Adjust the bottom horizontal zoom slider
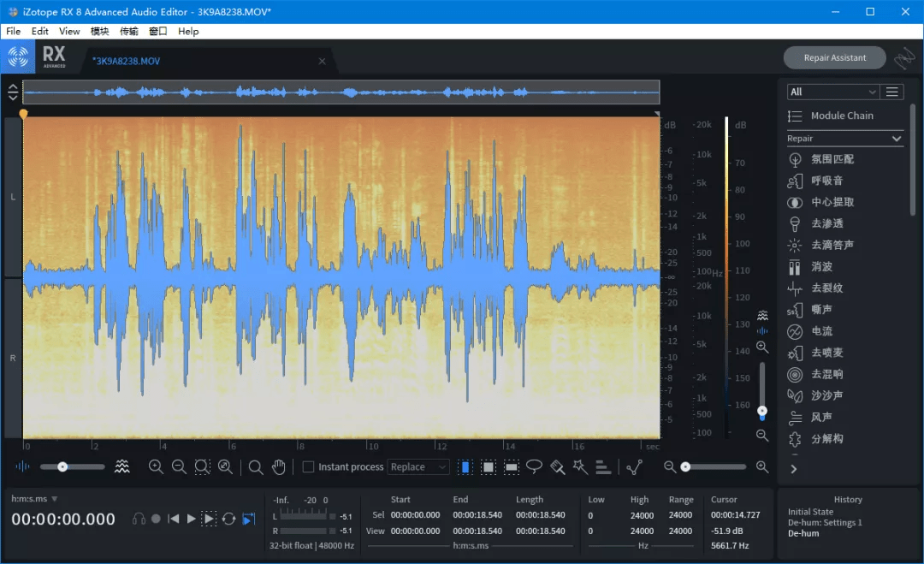Viewport: 924px width, 564px height. tap(713, 466)
